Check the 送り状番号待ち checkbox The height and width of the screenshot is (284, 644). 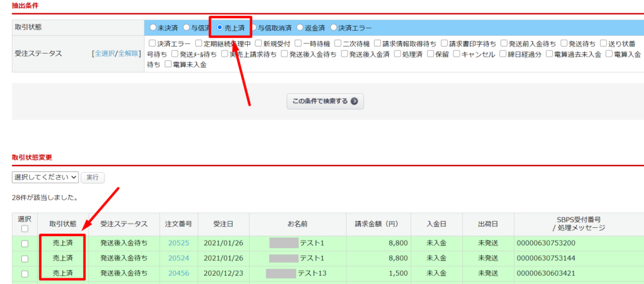point(604,43)
